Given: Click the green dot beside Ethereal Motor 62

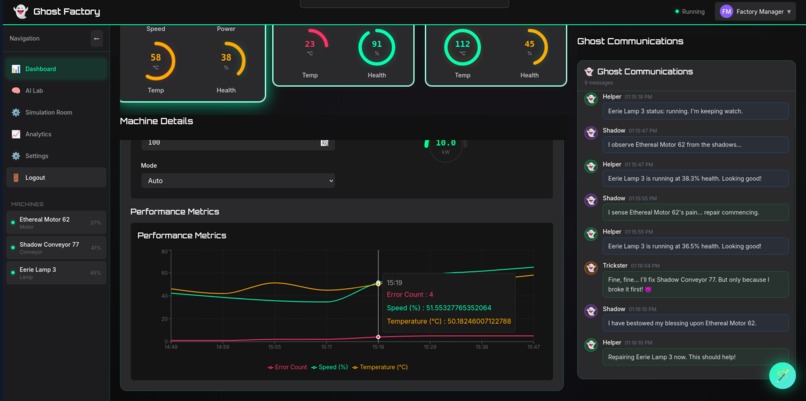Looking at the screenshot, I should click(13, 223).
